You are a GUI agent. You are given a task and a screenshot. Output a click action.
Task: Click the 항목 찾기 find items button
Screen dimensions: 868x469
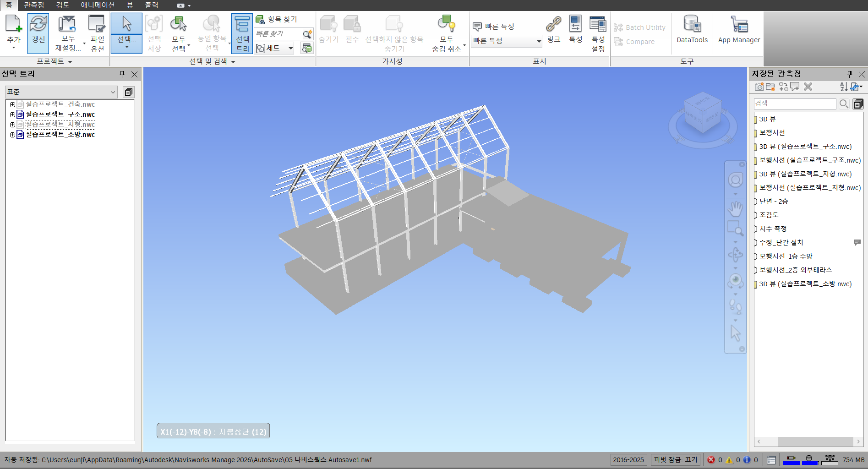[277, 19]
